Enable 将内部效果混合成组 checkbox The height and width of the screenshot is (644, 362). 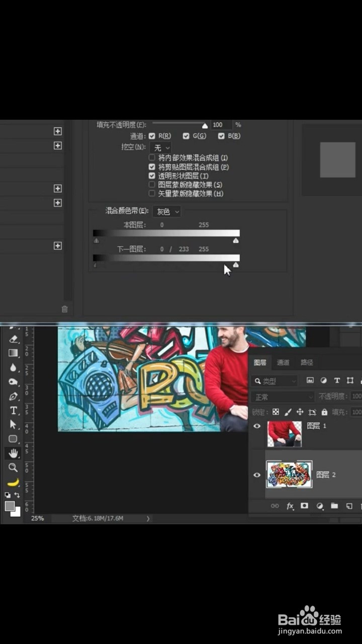click(x=152, y=157)
